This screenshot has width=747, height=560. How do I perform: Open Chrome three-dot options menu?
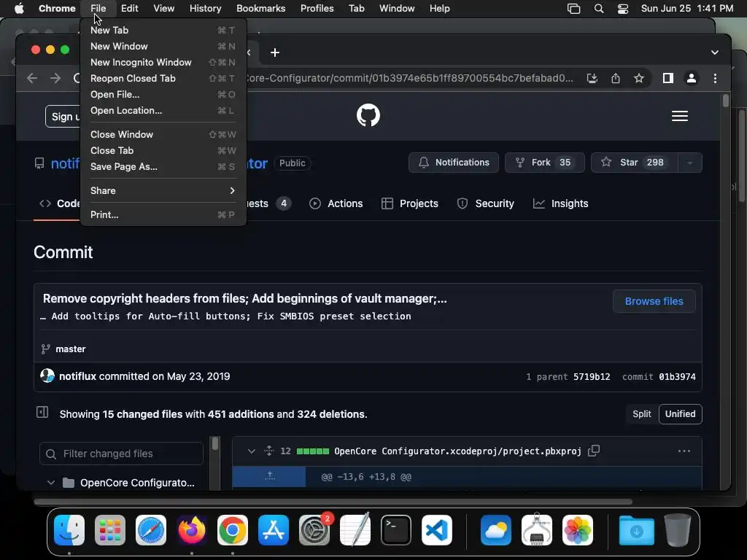point(715,78)
